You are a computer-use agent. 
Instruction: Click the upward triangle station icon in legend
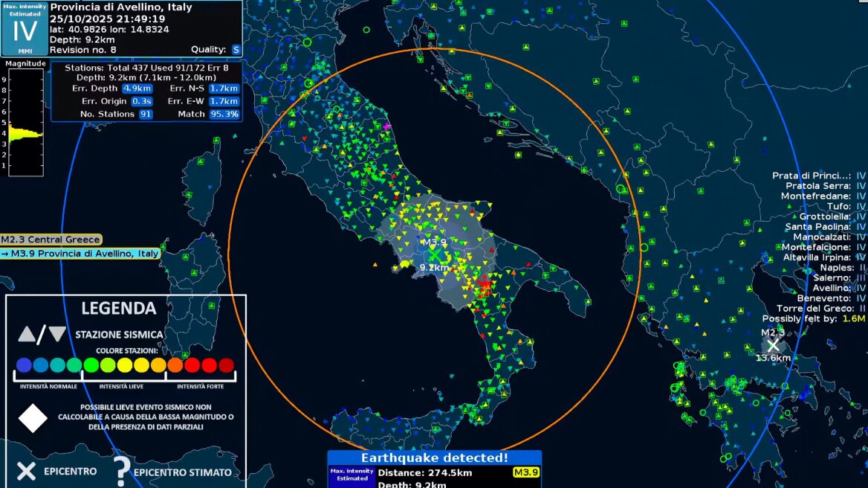pos(27,334)
